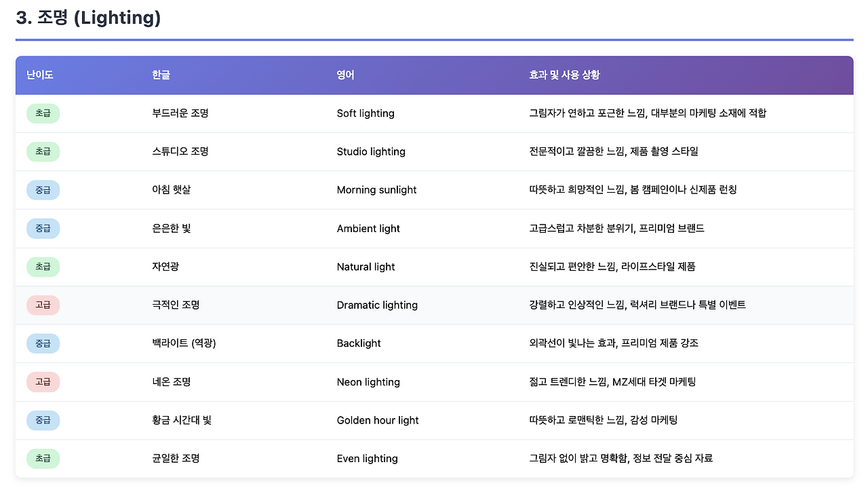Click the 'Natural light' text
868x492 pixels.
coord(366,267)
